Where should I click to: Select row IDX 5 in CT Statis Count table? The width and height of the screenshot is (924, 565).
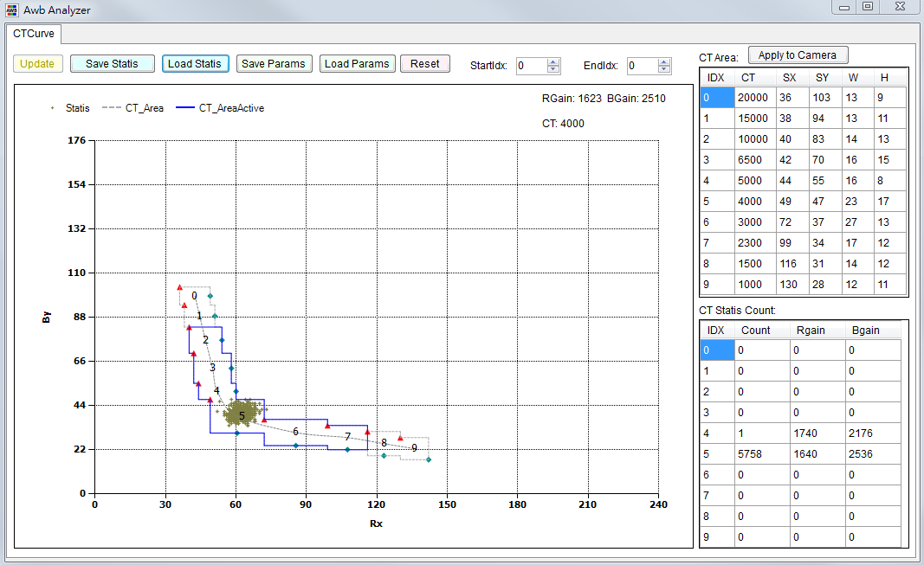click(715, 453)
